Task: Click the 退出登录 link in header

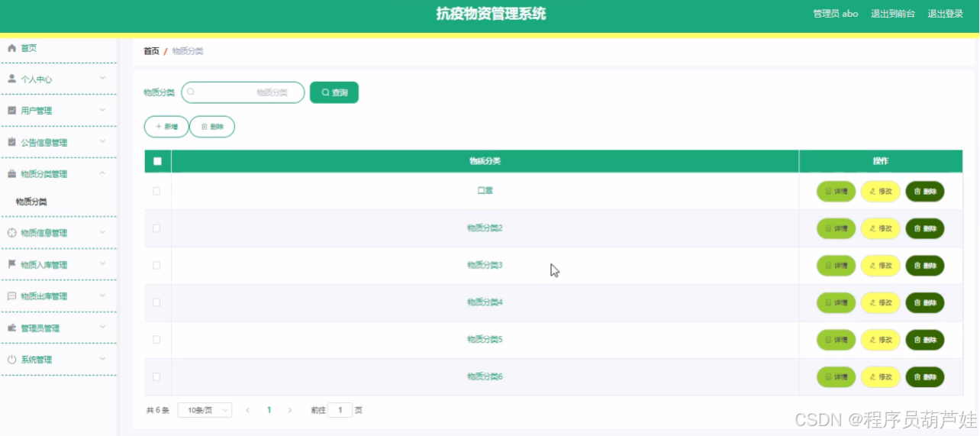Action: point(946,14)
